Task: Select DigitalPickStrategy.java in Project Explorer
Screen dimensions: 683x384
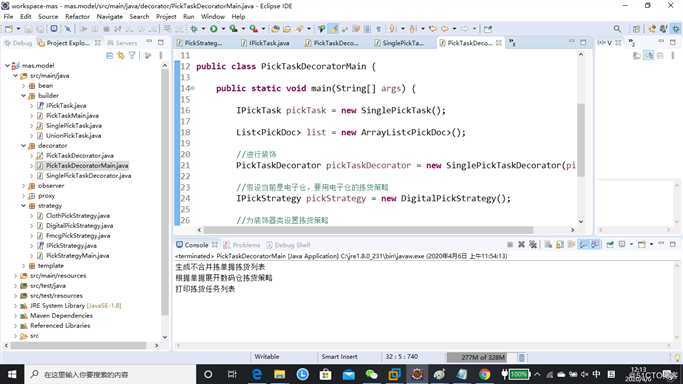Action: click(x=79, y=226)
